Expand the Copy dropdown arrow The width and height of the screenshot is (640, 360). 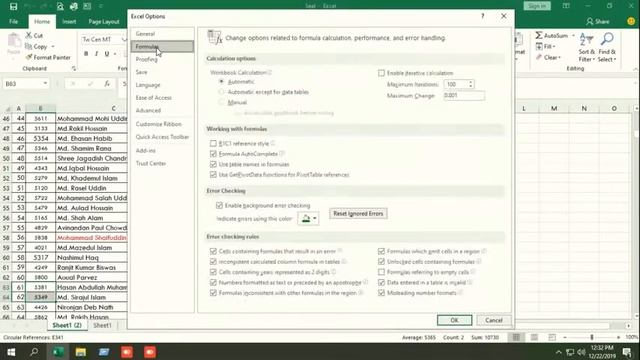(53, 47)
